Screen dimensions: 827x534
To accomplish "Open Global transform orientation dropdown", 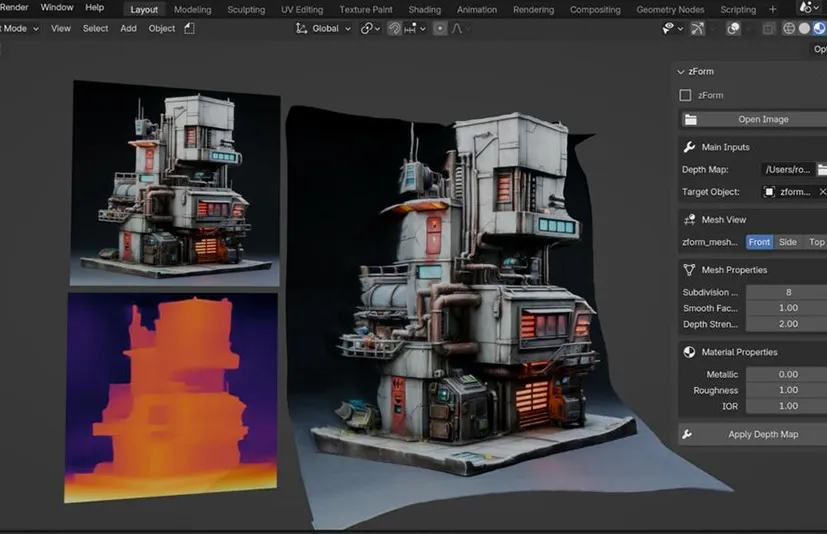I will (324, 28).
